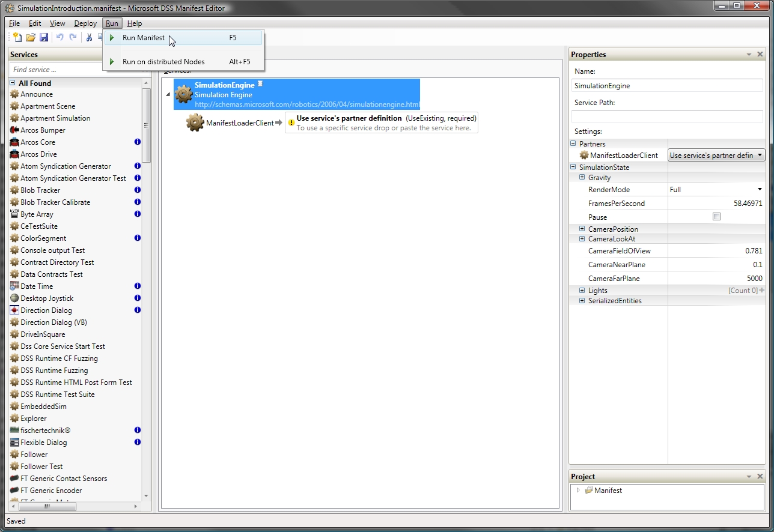Choose Run on distributed Nodes
This screenshot has width=774, height=532.
click(x=183, y=62)
